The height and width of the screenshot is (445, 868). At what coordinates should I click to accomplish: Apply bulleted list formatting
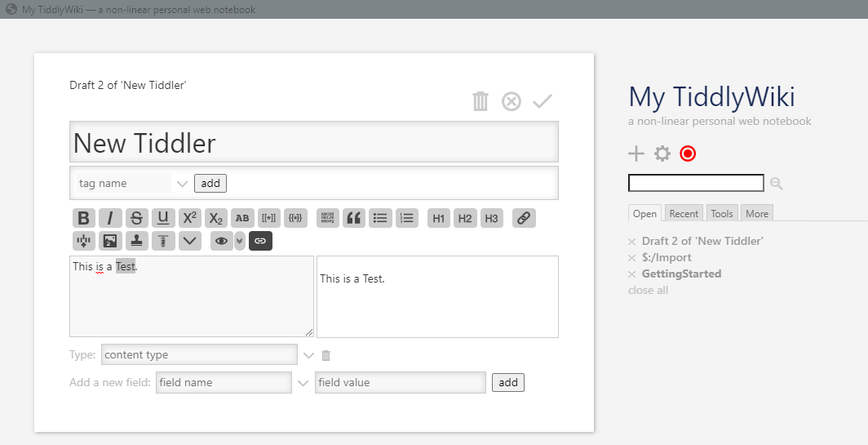(x=380, y=218)
